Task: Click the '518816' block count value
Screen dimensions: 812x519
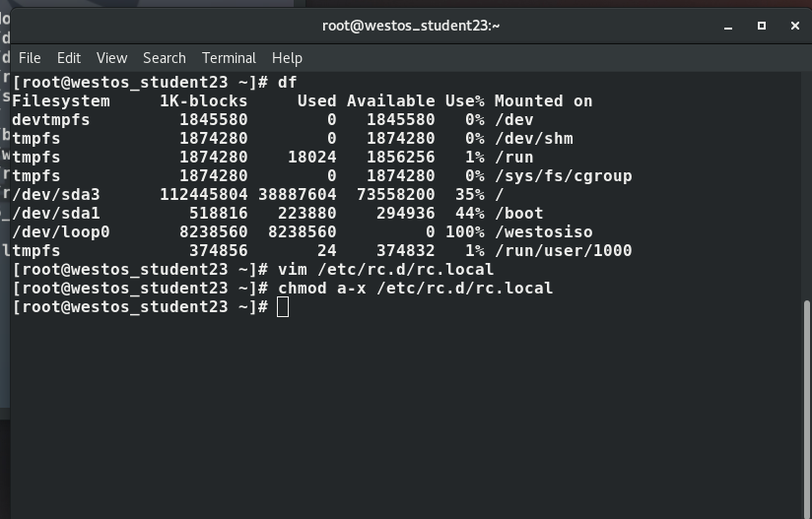Action: click(x=219, y=213)
